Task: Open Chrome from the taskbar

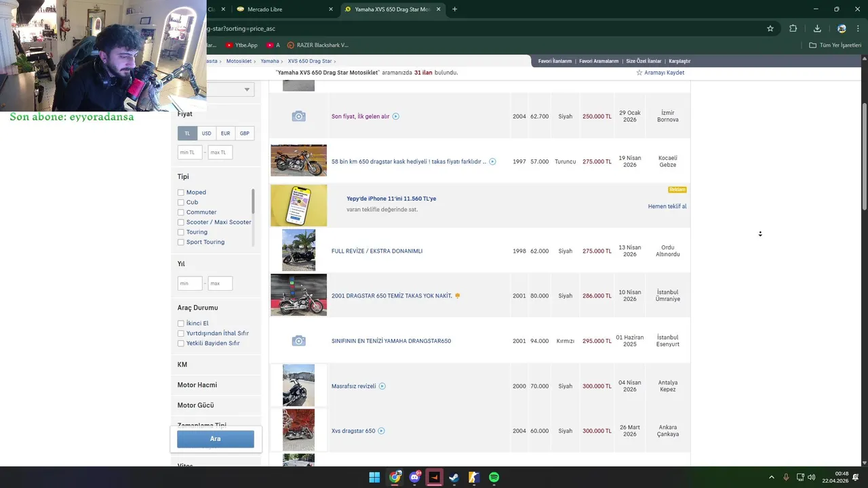Action: tap(395, 477)
